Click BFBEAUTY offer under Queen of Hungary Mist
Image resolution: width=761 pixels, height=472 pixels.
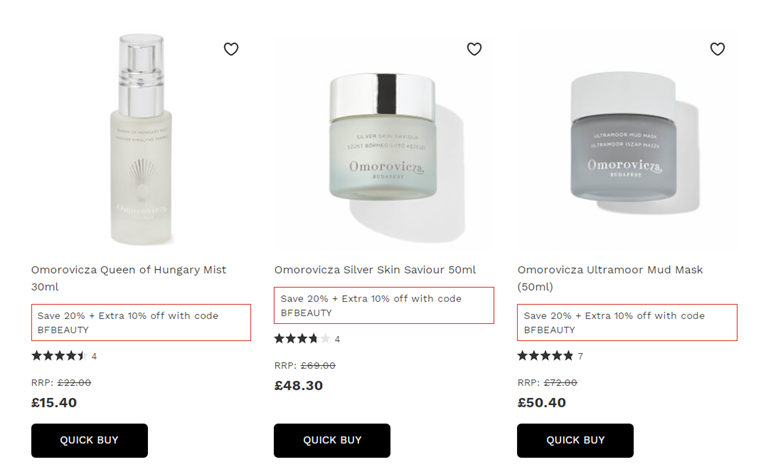141,323
